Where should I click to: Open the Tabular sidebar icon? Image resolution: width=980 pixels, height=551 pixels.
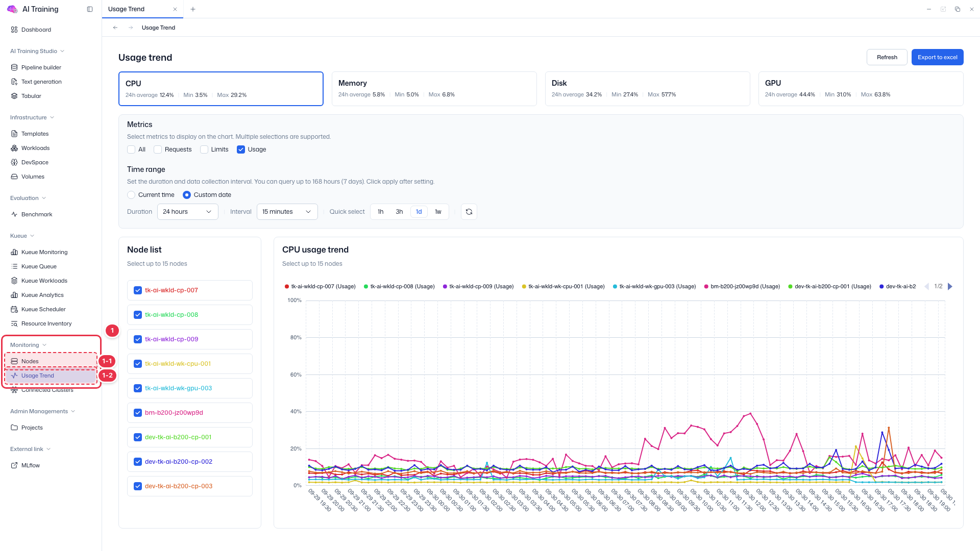pos(14,96)
